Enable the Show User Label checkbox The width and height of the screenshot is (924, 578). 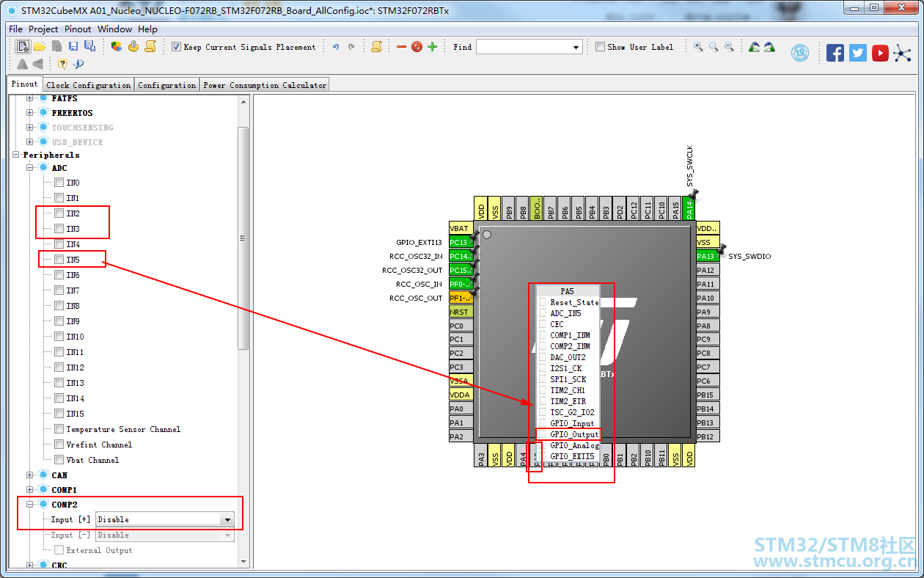point(600,47)
